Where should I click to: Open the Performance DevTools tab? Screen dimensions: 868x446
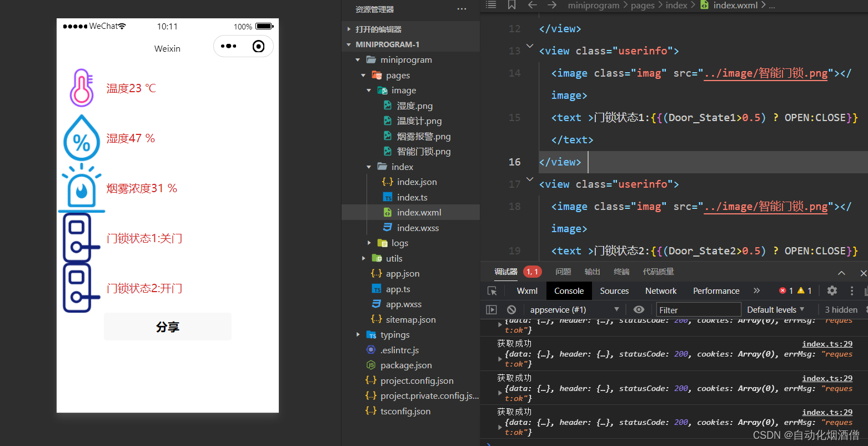[716, 291]
